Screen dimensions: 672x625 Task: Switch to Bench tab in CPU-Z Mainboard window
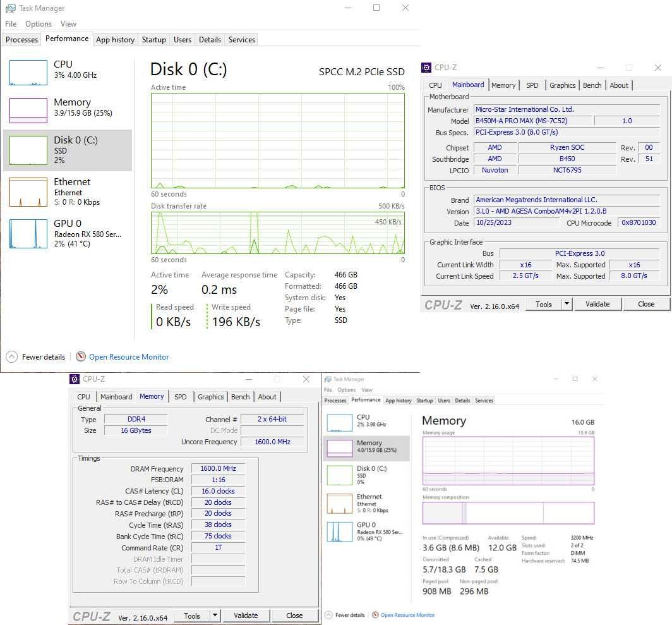pyautogui.click(x=592, y=85)
